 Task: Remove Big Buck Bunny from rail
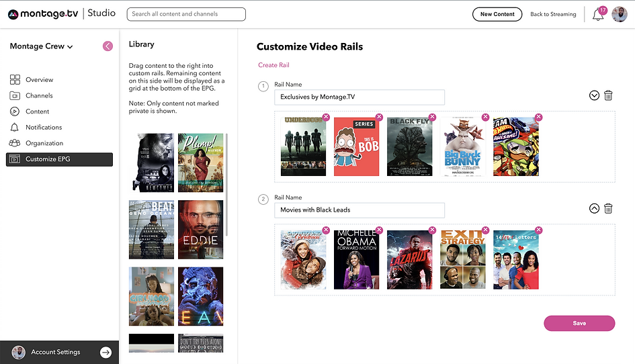[486, 117]
